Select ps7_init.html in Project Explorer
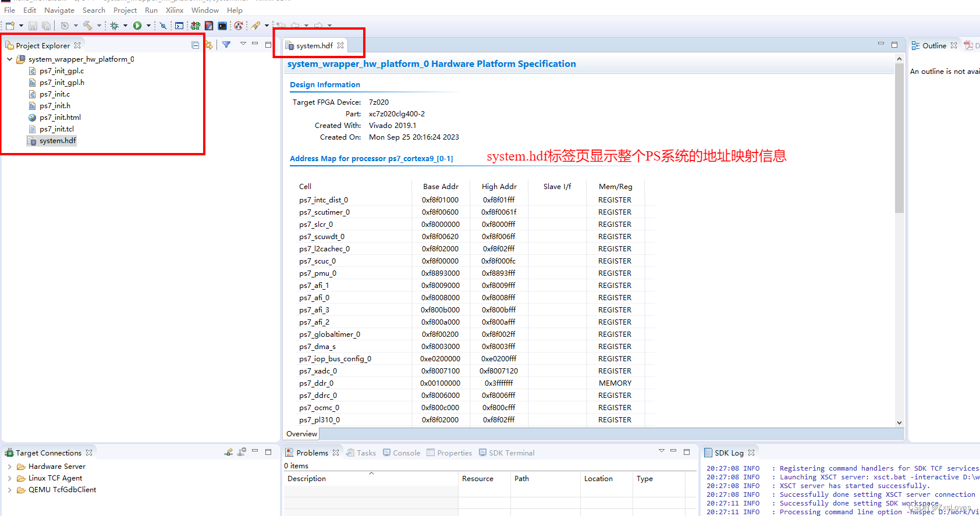 60,118
